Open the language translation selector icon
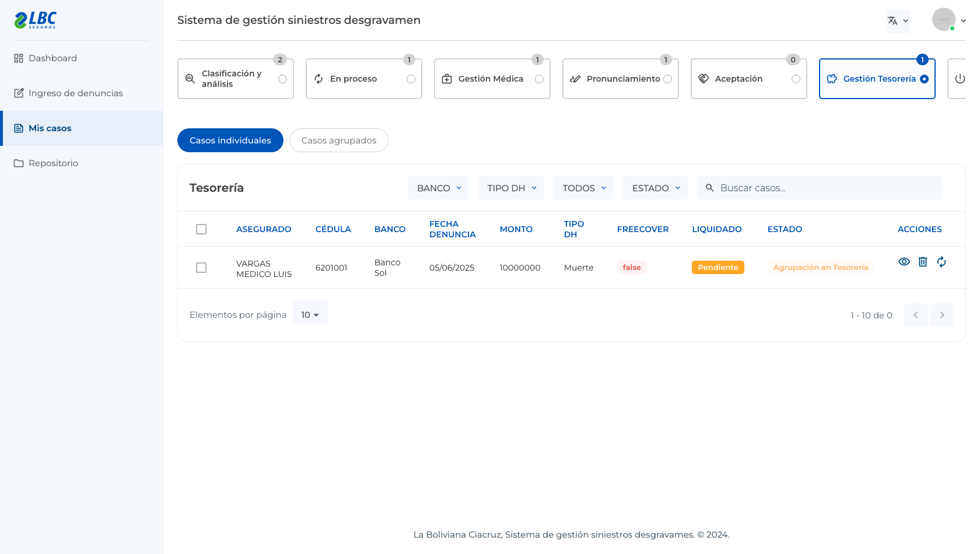This screenshot has height=554, width=980. (892, 20)
